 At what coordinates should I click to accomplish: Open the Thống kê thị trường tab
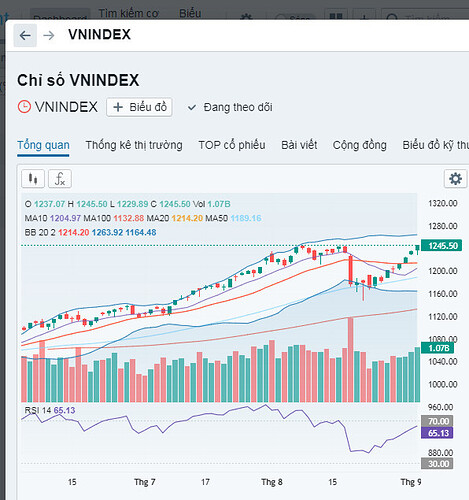point(134,145)
